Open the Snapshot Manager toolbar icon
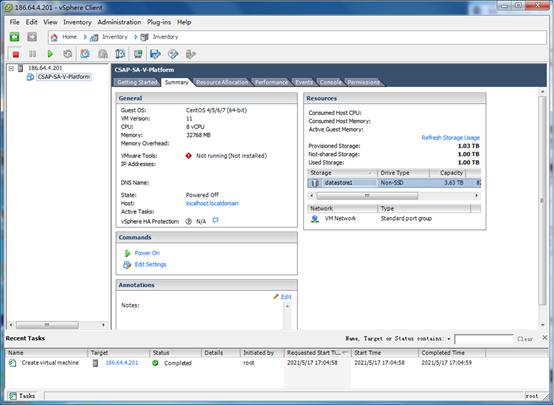 (120, 54)
